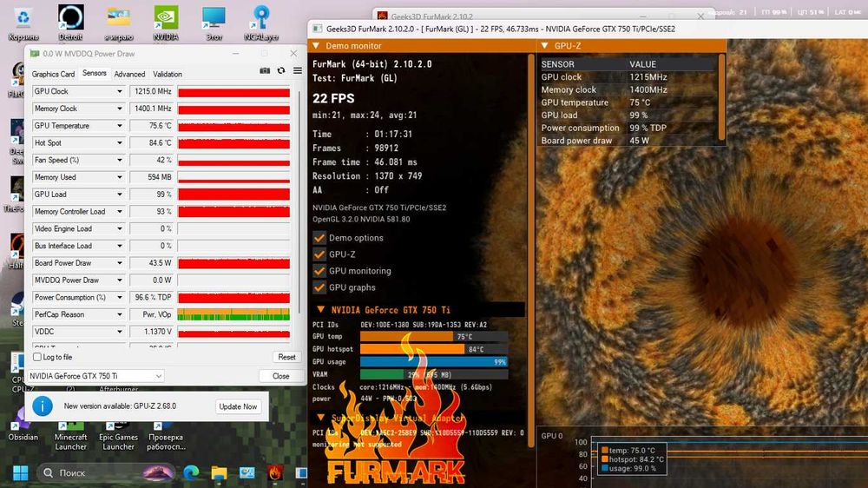Open the GPU Temperature sensor dropdown

[x=120, y=126]
